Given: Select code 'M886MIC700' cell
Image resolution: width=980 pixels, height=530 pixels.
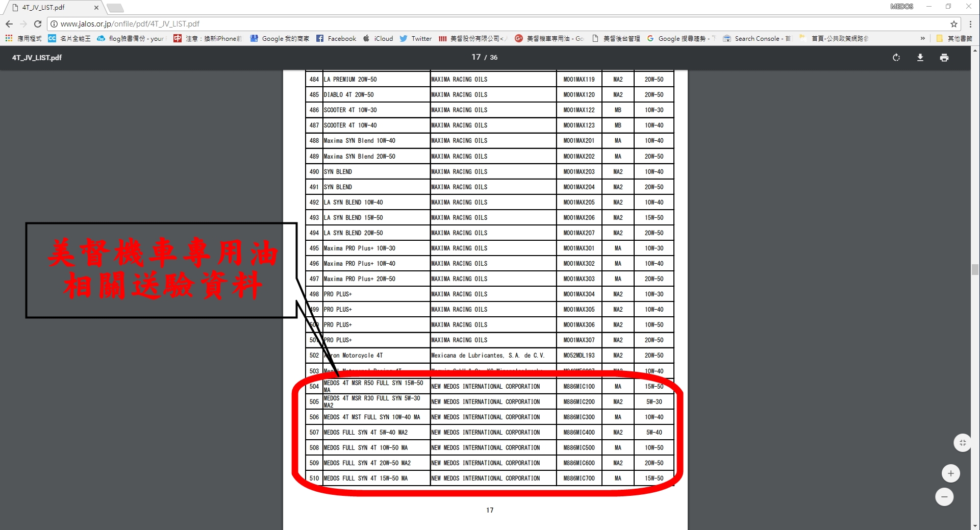Looking at the screenshot, I should pos(579,478).
